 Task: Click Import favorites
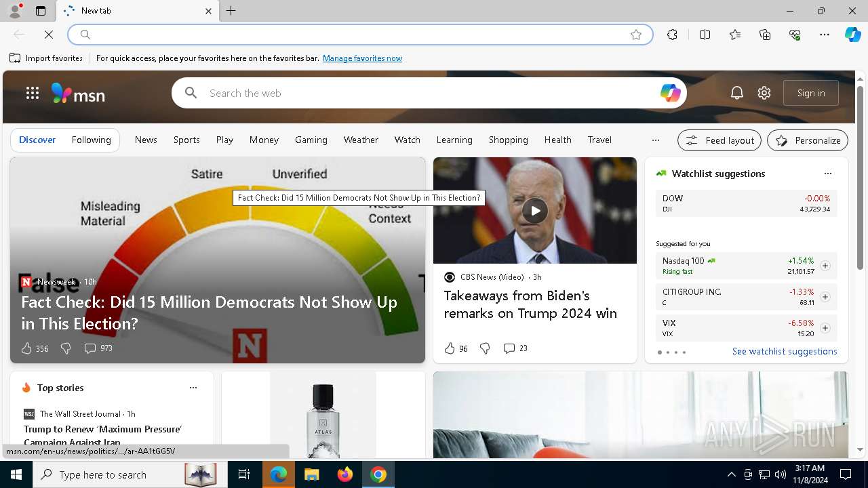46,58
